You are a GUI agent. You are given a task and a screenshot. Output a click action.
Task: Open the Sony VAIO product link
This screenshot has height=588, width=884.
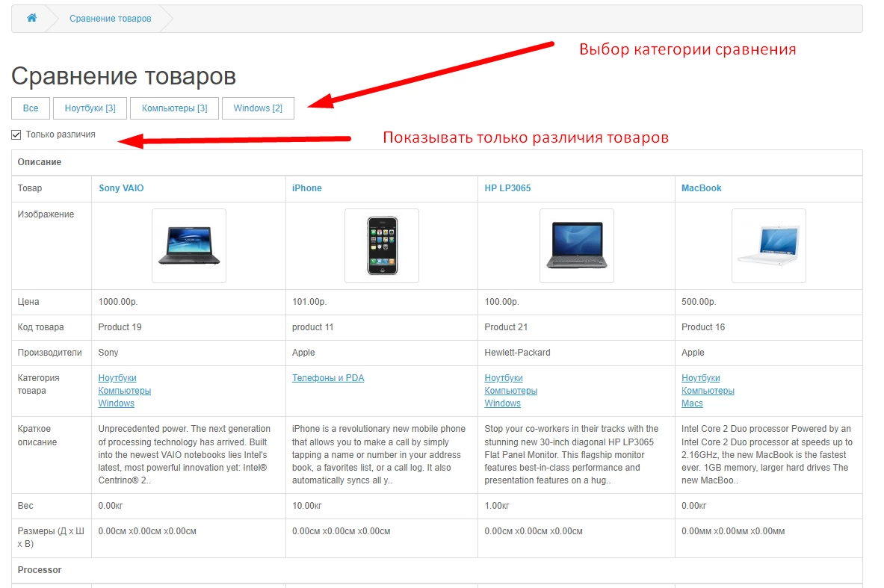pyautogui.click(x=121, y=188)
